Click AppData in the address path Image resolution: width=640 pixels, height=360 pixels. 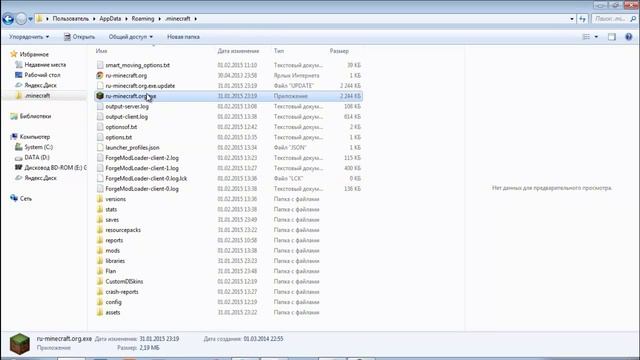click(x=110, y=19)
